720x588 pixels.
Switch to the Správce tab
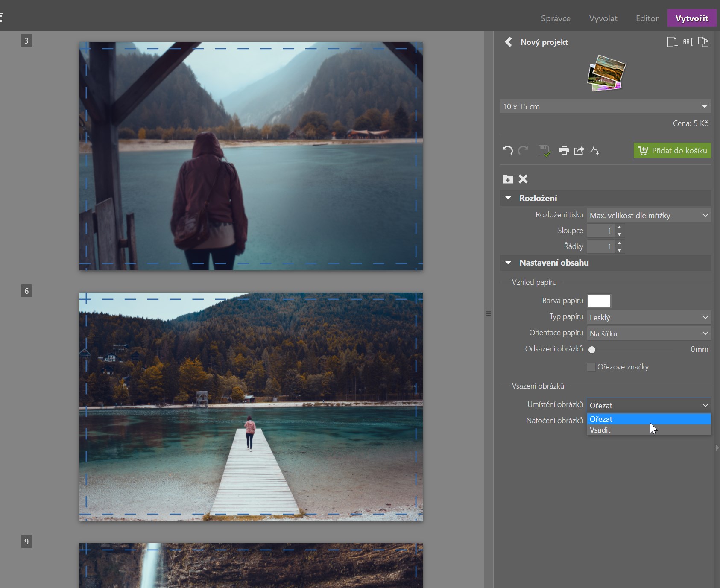(x=556, y=18)
